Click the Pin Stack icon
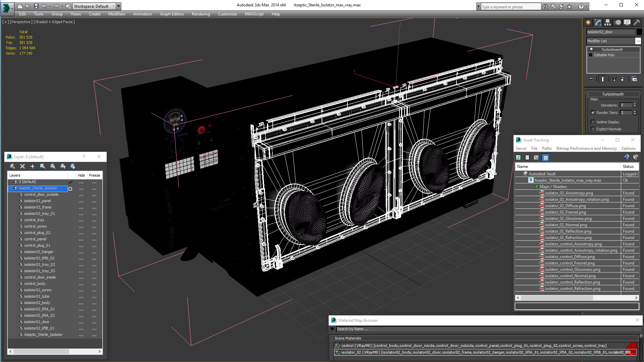This screenshot has height=362, width=644. 591,79
